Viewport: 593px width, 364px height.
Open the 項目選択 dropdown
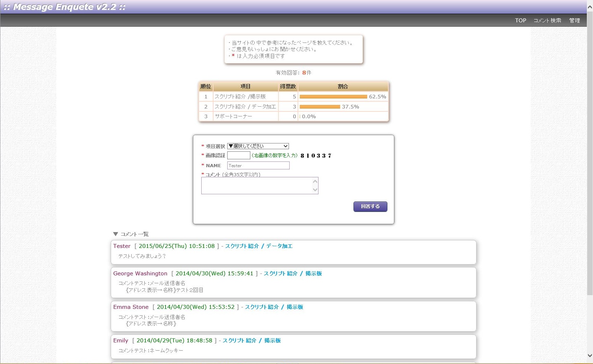[258, 146]
